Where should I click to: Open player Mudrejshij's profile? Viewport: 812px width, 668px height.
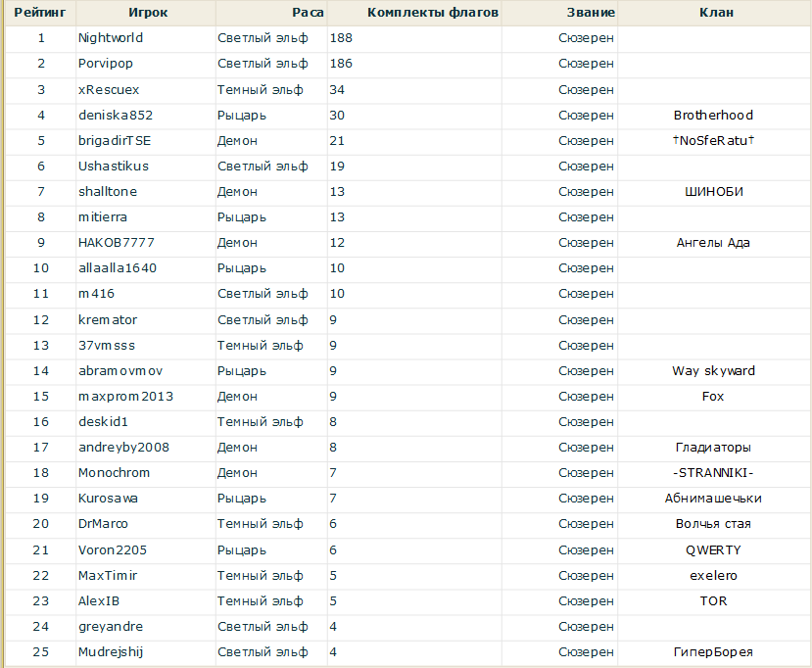click(114, 652)
